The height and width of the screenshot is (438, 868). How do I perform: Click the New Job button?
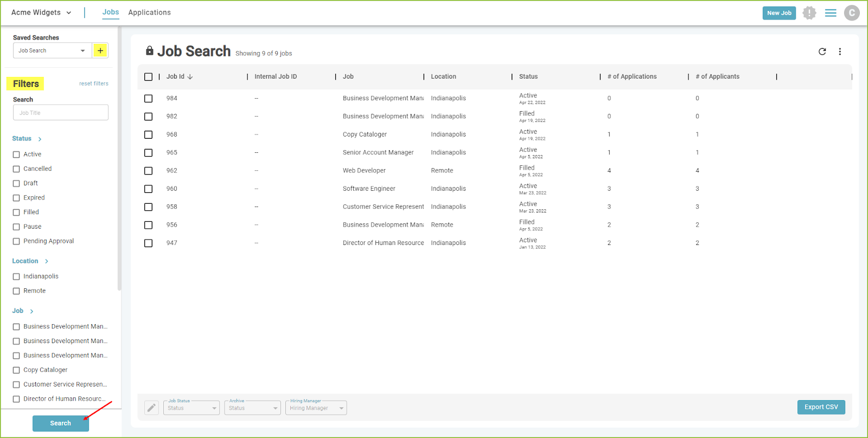[x=779, y=13]
